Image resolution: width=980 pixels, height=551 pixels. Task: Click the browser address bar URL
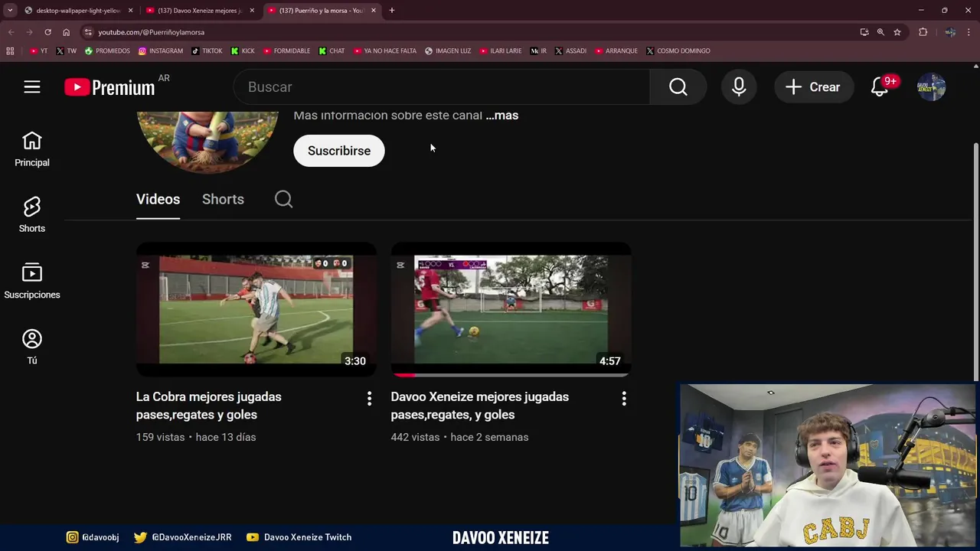pyautogui.click(x=152, y=32)
